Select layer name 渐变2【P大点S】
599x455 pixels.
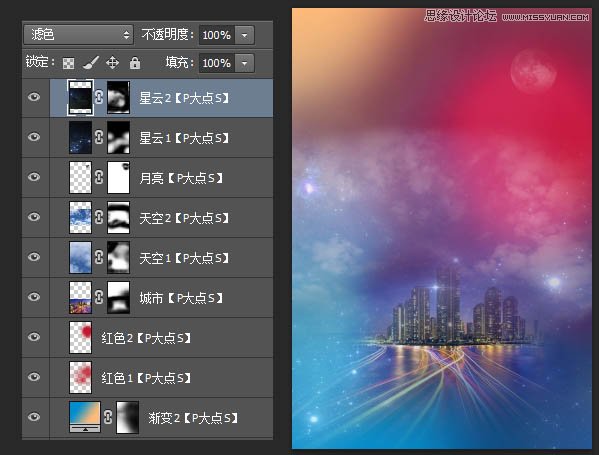(193, 418)
